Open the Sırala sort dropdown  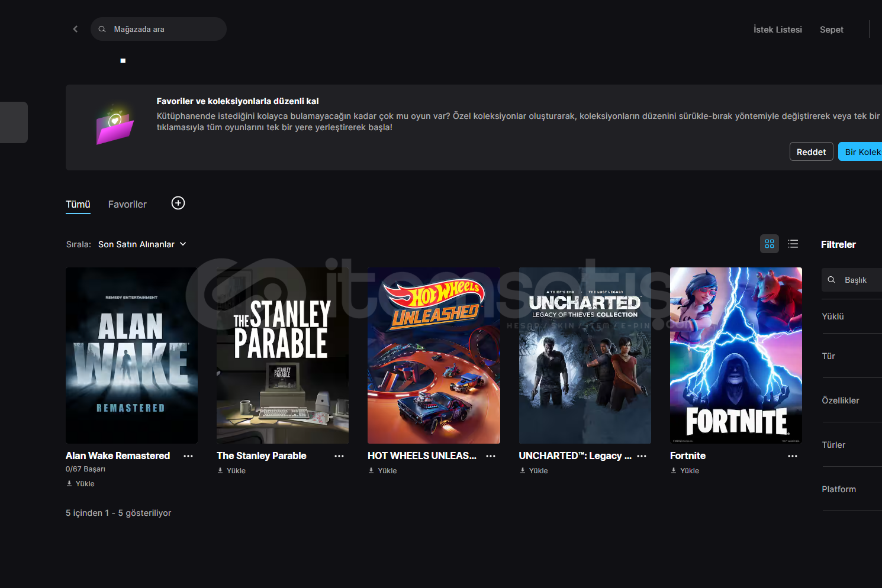[x=142, y=244]
